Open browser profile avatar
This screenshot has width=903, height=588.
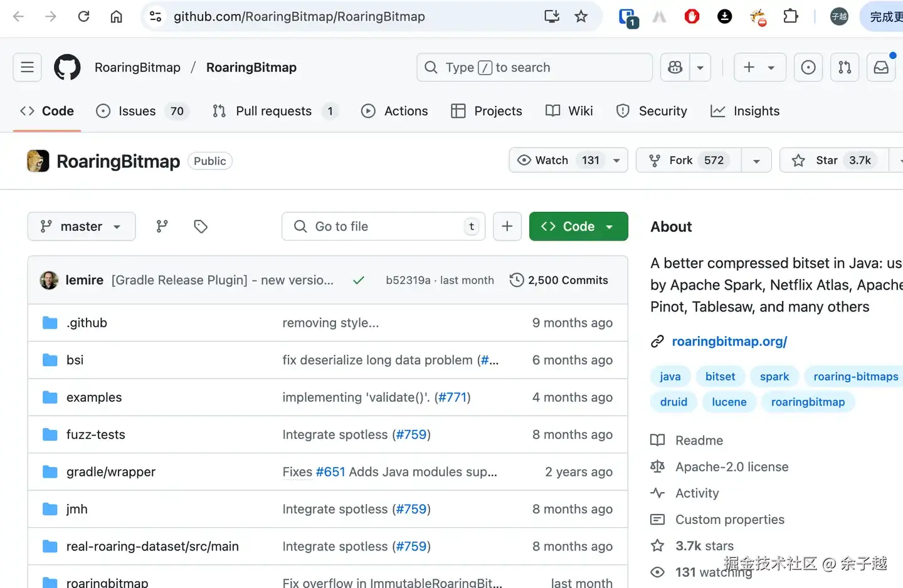[x=839, y=16]
